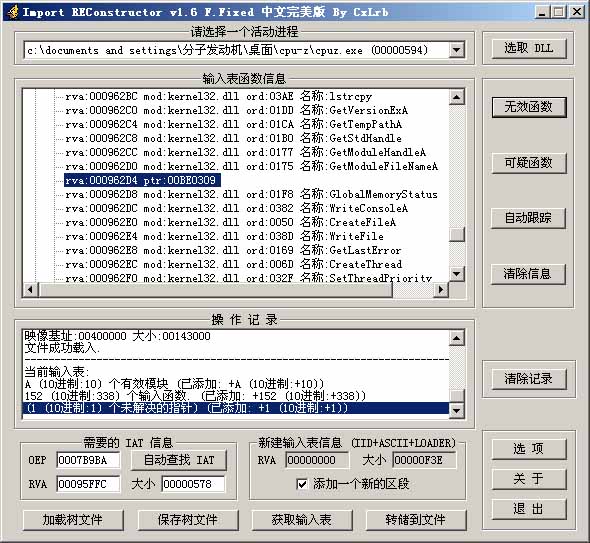Click the 关于 about button

(529, 479)
